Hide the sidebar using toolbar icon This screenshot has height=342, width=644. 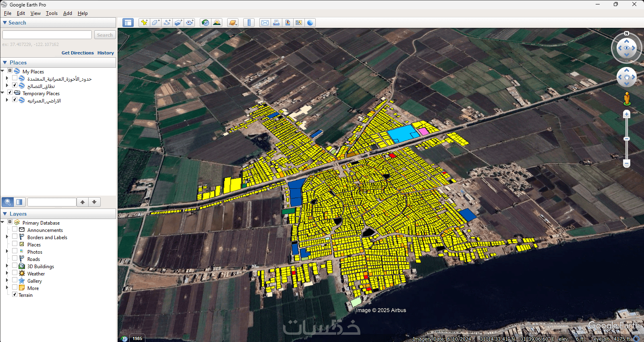click(128, 23)
